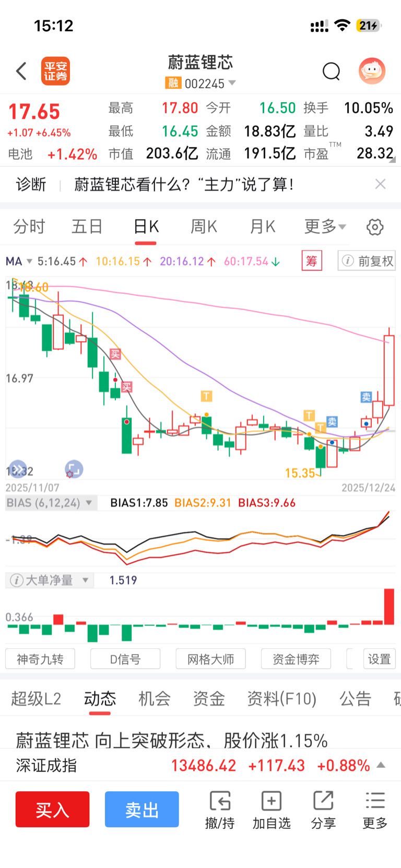Switch to 公告 tab
This screenshot has width=401, height=868.
click(355, 698)
